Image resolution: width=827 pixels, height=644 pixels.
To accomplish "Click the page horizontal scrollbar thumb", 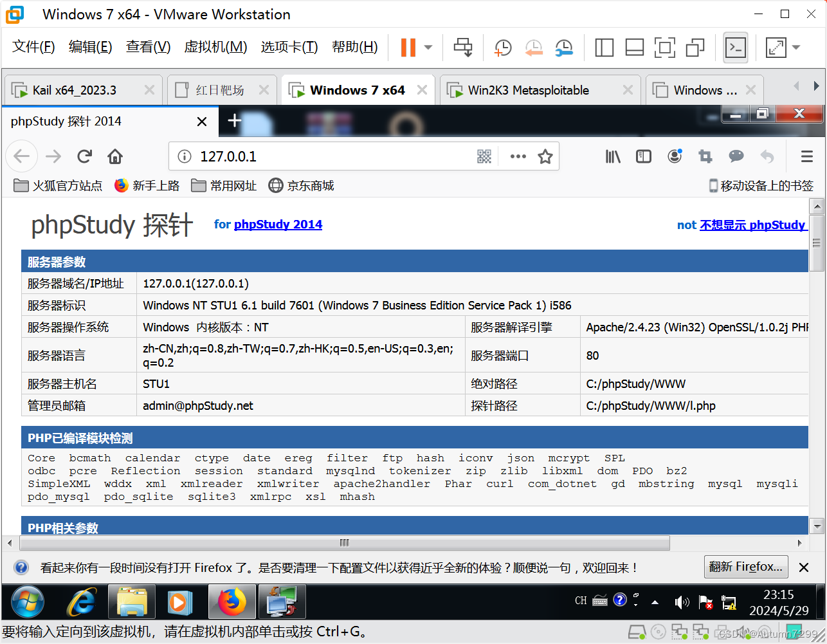I will coord(344,543).
